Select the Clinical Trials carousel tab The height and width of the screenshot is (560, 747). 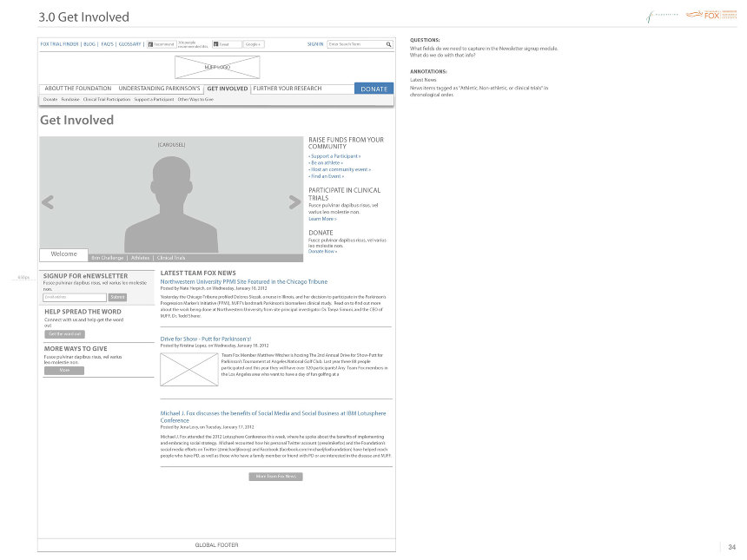pyautogui.click(x=171, y=258)
